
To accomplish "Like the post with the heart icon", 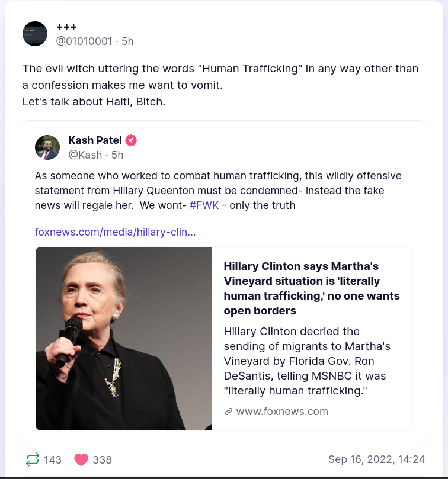I will [x=81, y=459].
